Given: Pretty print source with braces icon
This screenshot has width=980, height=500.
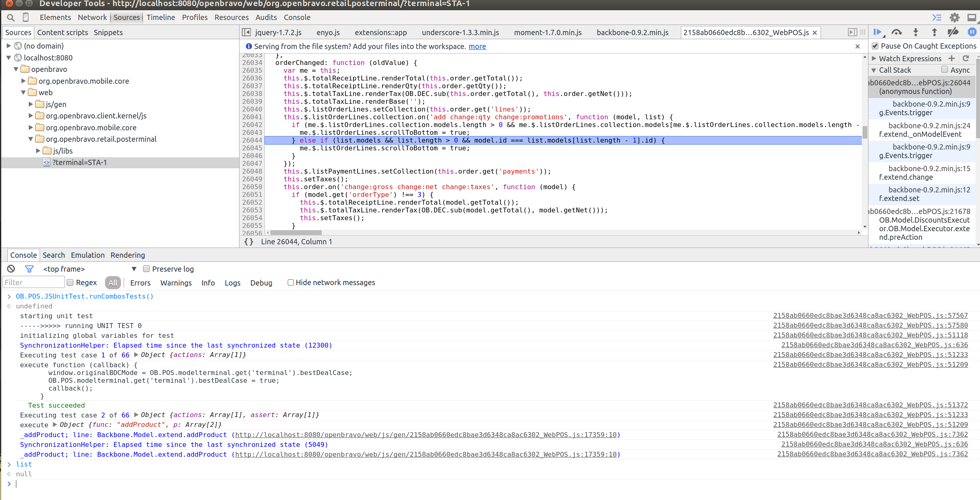Looking at the screenshot, I should pos(248,242).
